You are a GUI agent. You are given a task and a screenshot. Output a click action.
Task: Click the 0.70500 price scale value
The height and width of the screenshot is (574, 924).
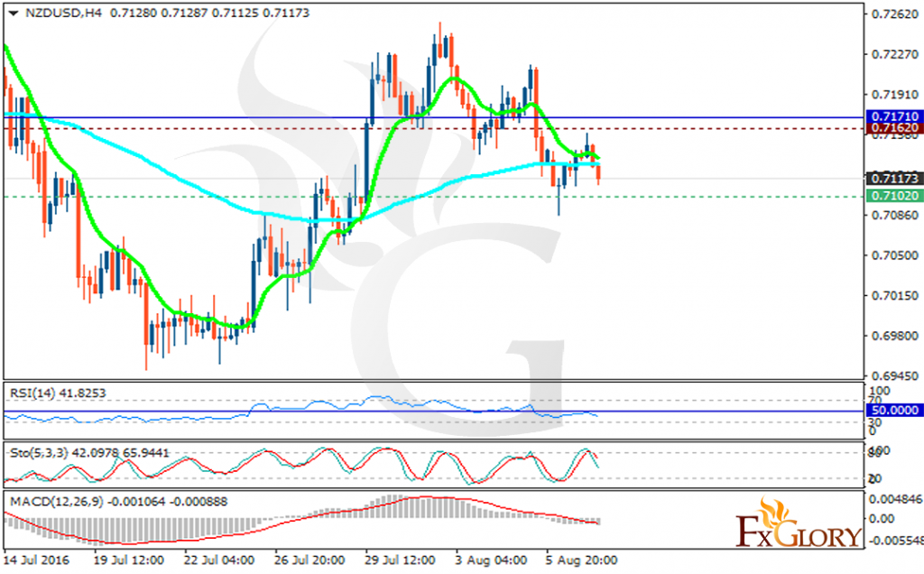(895, 255)
